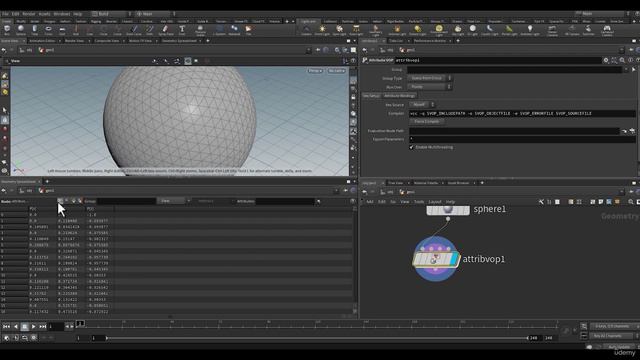
Task: Open the Key All Channels dropdown
Action: tap(615, 336)
